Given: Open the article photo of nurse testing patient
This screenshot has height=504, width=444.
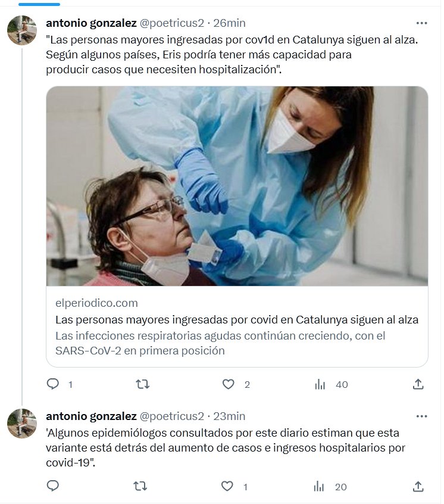Looking at the screenshot, I should coord(237,186).
